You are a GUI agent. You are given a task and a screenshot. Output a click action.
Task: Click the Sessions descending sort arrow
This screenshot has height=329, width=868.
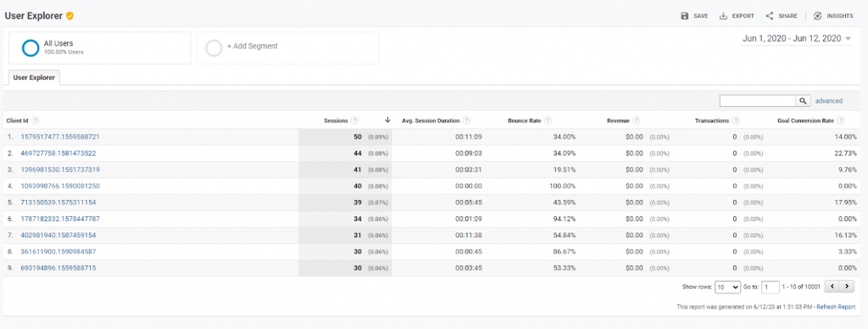tap(387, 120)
